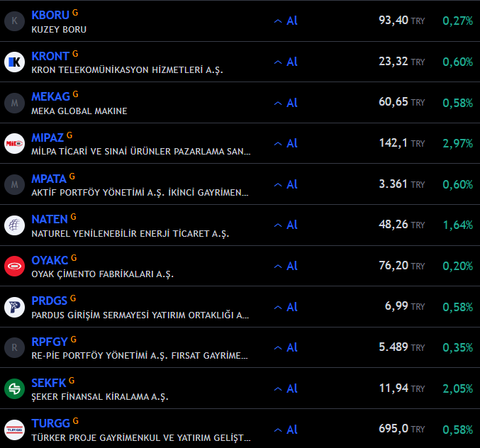480x448 pixels.
Task: Click the 2,97% change value
Action: tap(457, 143)
